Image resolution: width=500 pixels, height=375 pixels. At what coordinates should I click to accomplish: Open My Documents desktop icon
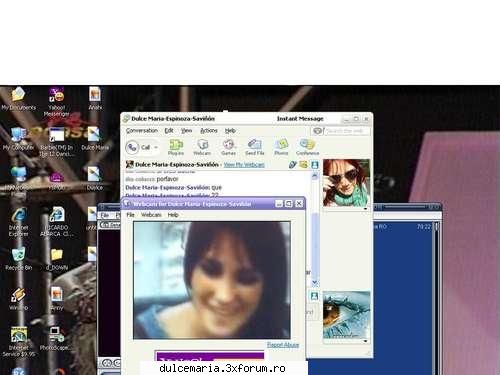click(18, 99)
